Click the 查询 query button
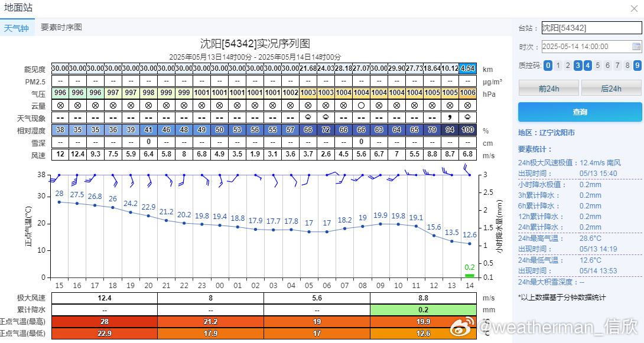The width and height of the screenshot is (644, 343). coord(580,112)
